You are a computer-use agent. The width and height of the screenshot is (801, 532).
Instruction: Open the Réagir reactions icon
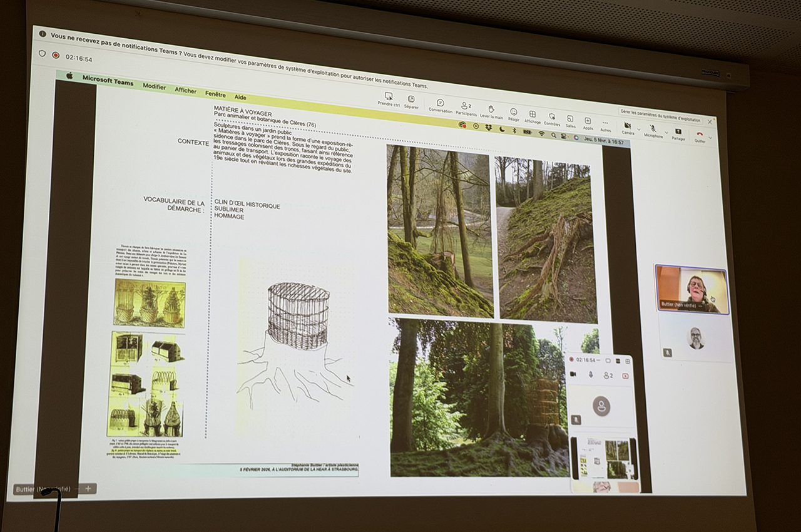click(x=513, y=111)
